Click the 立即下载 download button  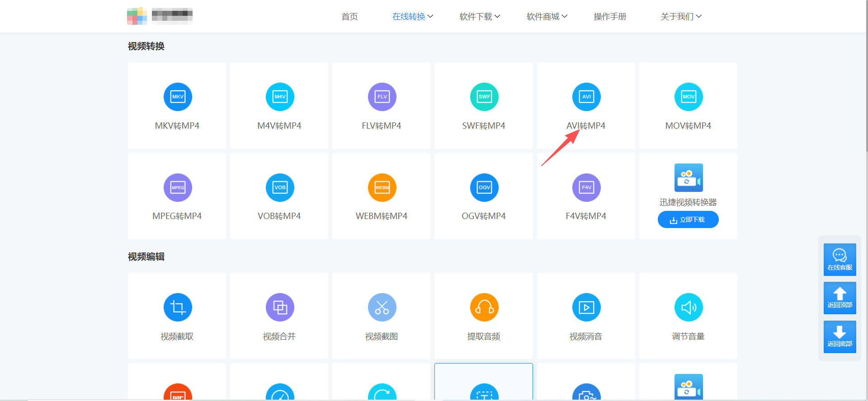point(688,219)
